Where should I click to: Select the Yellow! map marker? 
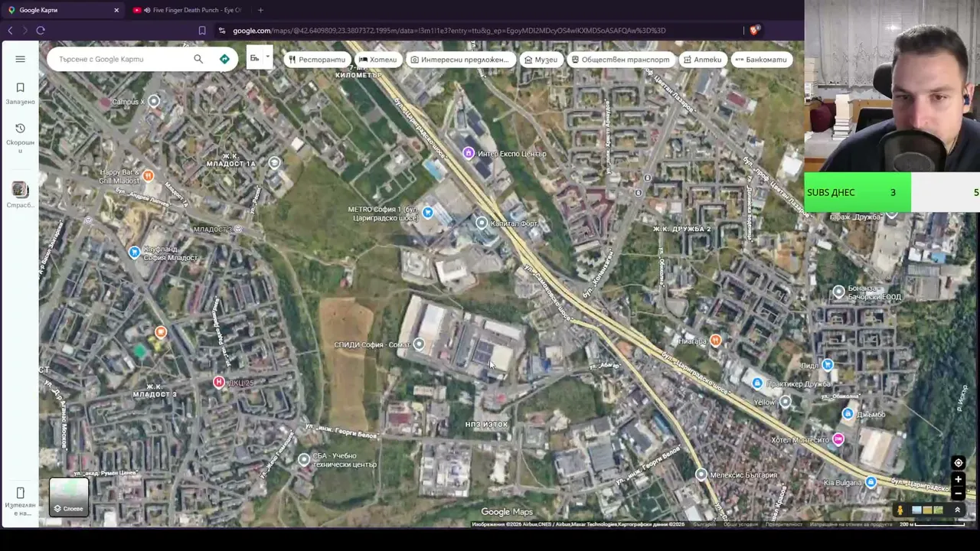785,402
